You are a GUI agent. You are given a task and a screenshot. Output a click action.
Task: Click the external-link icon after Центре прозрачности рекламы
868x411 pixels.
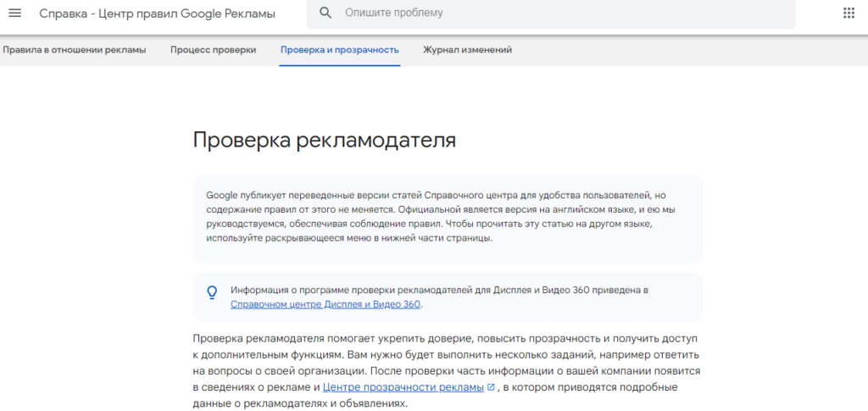[491, 388]
